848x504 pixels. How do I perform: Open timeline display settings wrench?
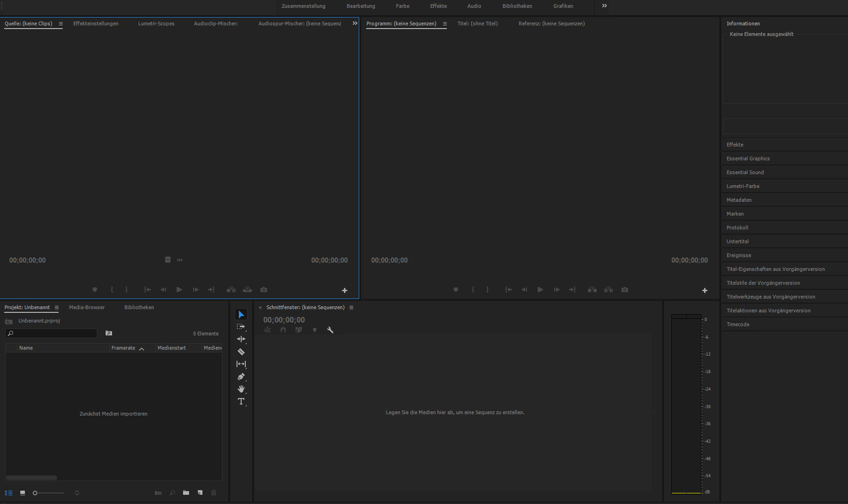point(330,330)
